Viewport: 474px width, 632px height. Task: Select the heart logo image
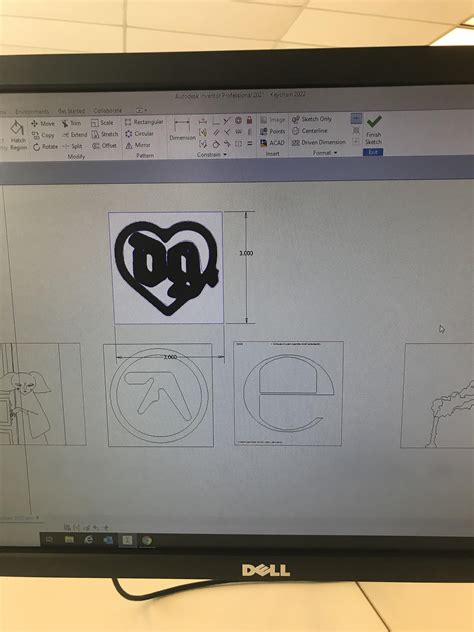[166, 267]
